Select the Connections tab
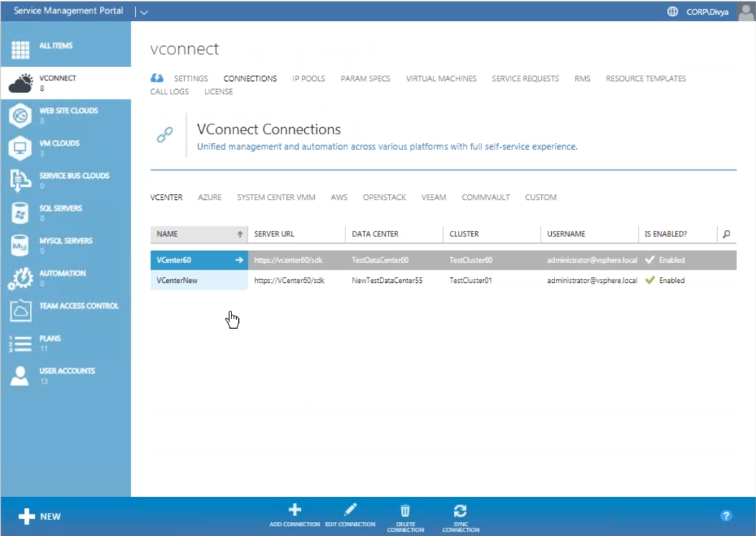756x536 pixels. (x=250, y=78)
